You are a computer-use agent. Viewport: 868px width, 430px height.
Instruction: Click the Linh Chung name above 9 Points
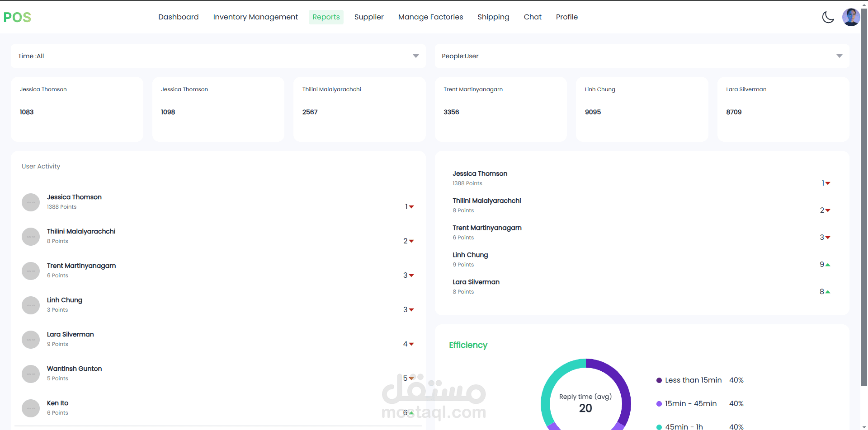point(470,255)
